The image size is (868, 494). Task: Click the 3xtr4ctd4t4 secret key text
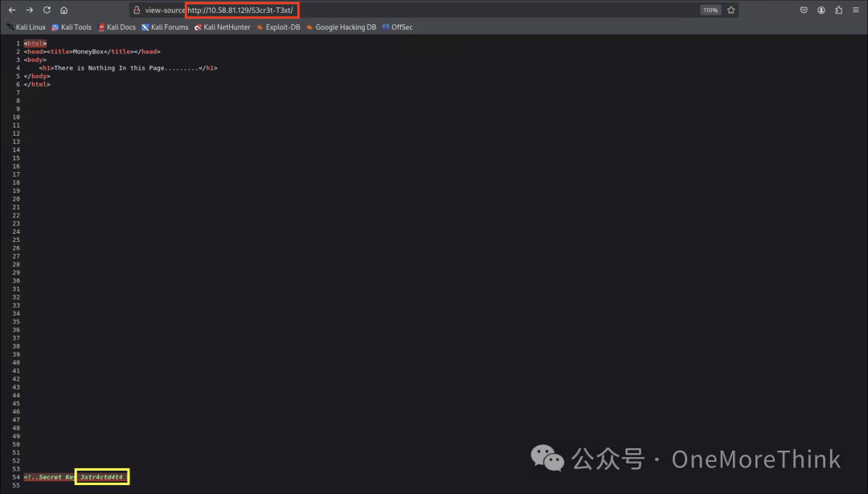(x=101, y=477)
